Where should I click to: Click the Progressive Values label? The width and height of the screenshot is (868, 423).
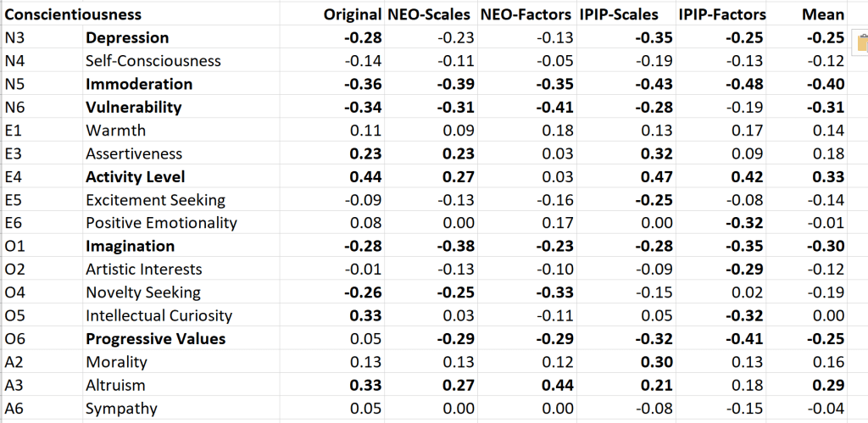pos(155,339)
